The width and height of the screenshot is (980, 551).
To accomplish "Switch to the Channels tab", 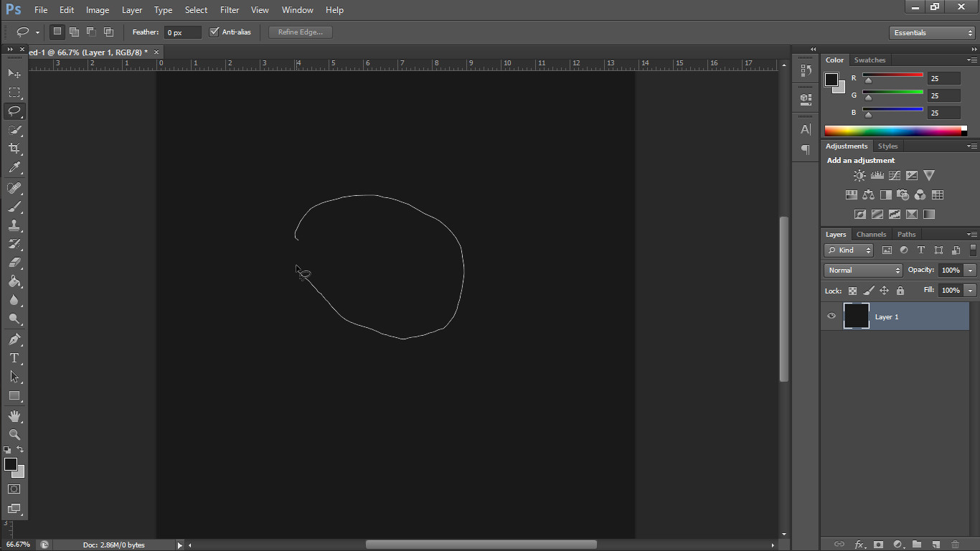I will click(871, 235).
